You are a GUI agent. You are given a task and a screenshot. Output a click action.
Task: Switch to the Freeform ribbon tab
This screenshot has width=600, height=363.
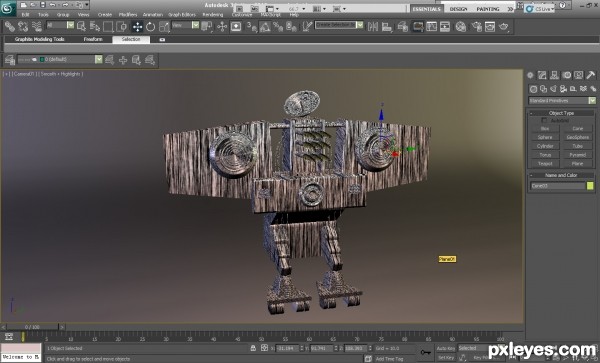click(93, 39)
